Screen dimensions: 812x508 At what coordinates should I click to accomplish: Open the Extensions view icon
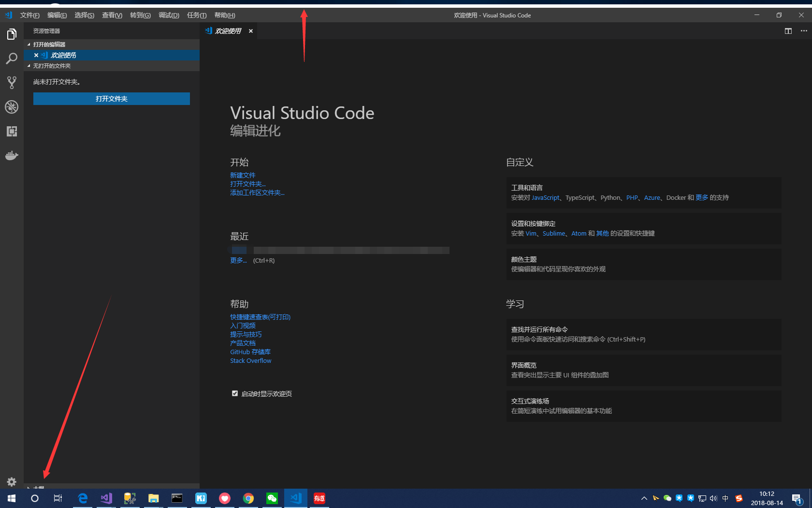pos(12,131)
